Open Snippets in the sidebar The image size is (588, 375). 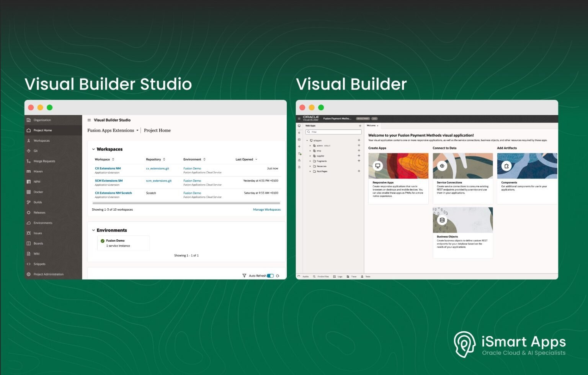point(53,264)
